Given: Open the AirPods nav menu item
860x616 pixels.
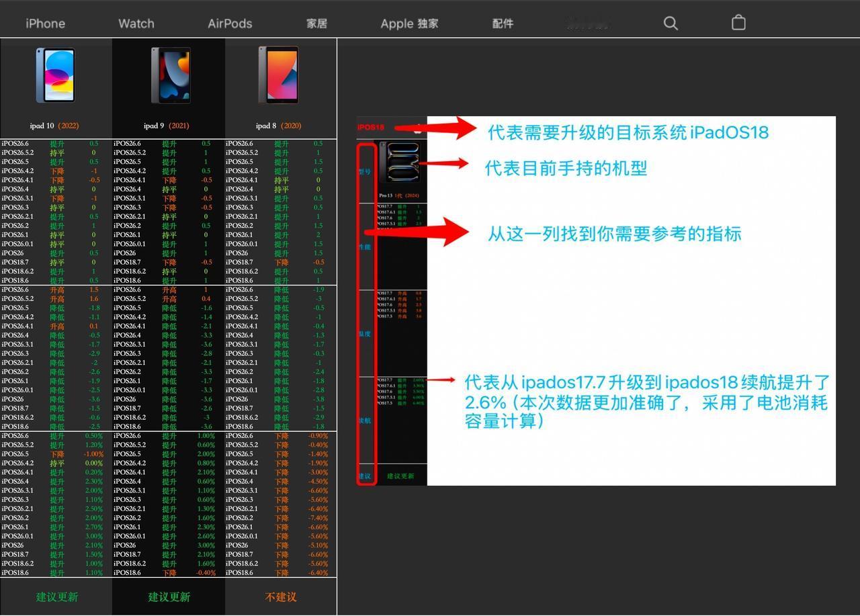Looking at the screenshot, I should tap(230, 24).
